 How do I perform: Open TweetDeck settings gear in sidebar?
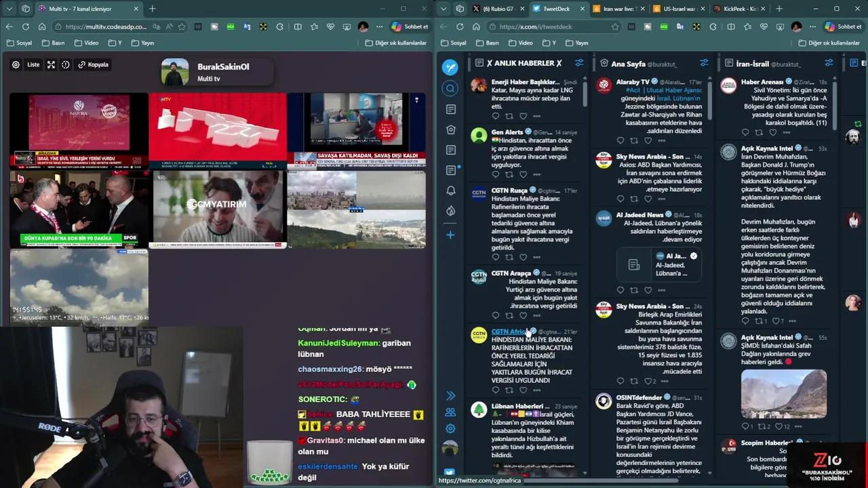tap(450, 428)
